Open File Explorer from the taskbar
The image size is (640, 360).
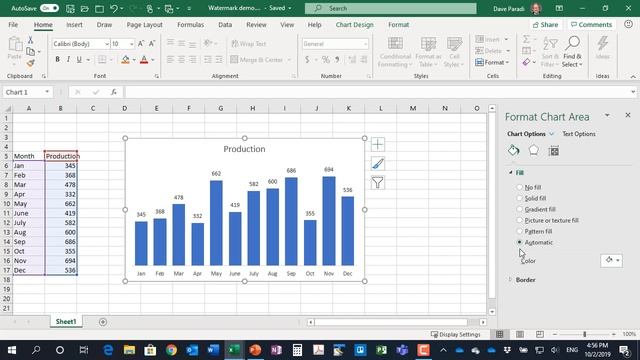pos(129,350)
